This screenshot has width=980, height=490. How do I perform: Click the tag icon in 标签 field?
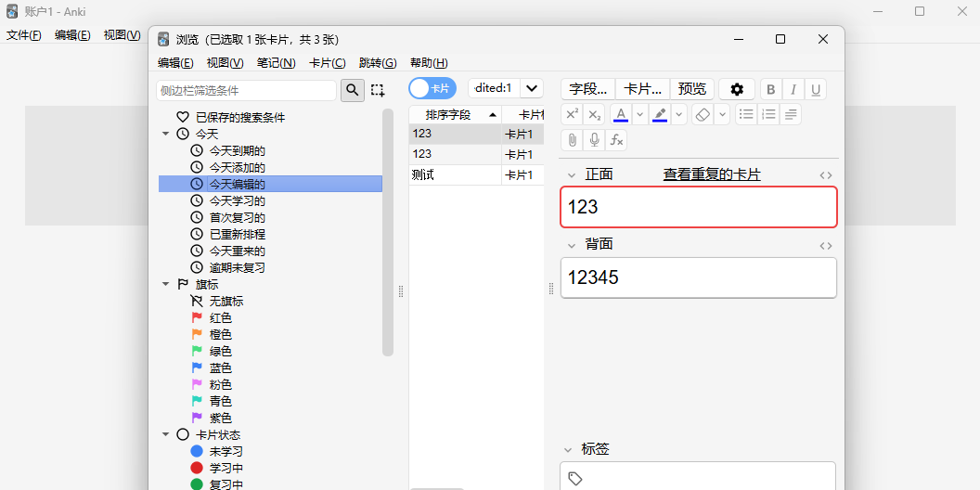[x=575, y=479]
